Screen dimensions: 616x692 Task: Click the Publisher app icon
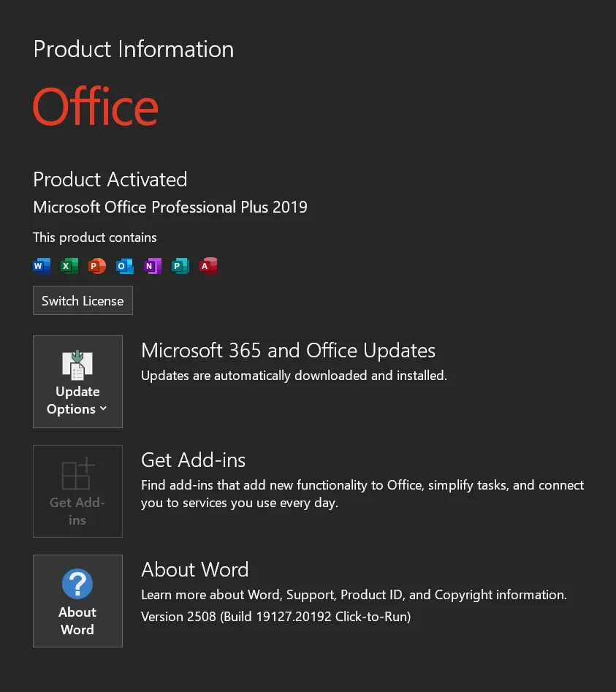(x=180, y=266)
